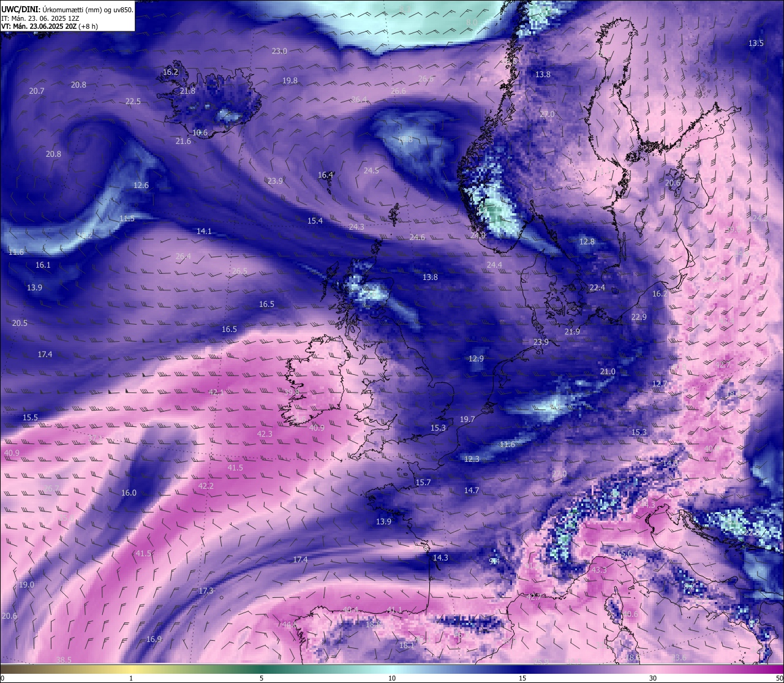Click the '15' label on the color scale
The image size is (784, 683).
click(522, 678)
